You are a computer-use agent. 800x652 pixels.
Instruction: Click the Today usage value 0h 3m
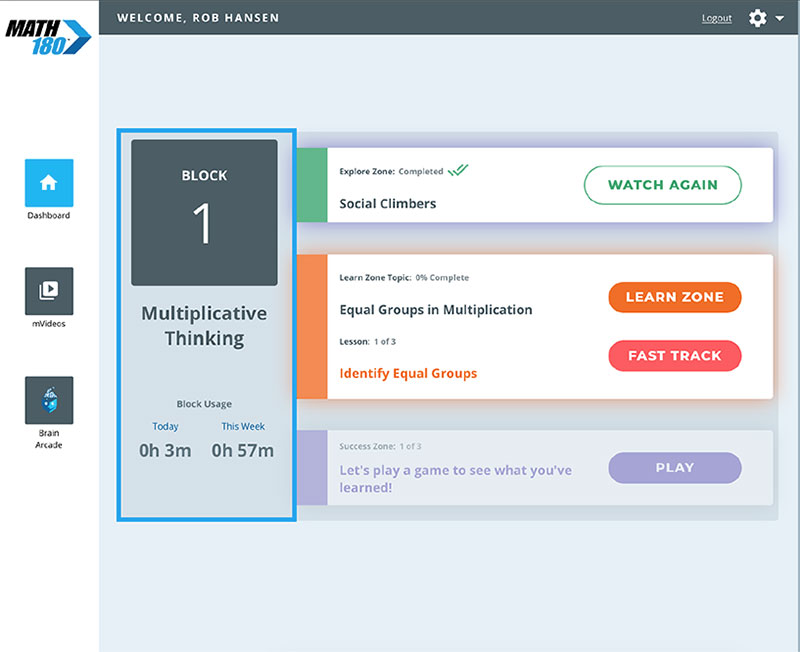[165, 450]
